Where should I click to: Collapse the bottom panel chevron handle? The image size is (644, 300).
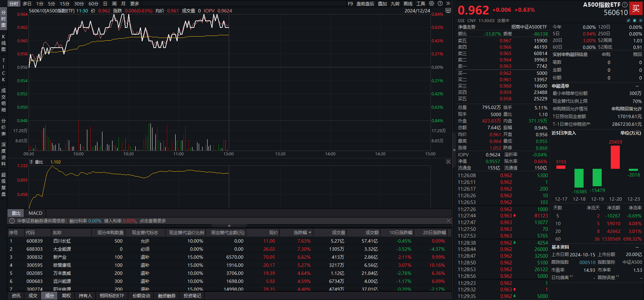point(229,226)
